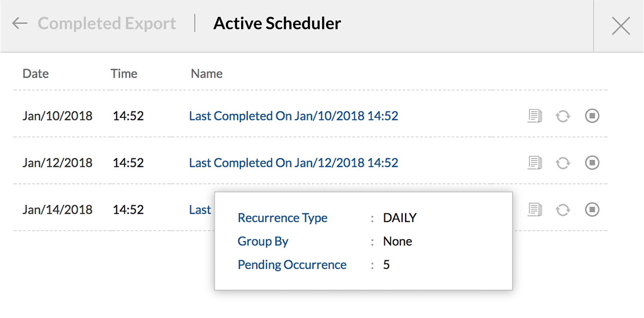This screenshot has height=318, width=644.
Task: View details icon for Jan/10/2018 schedule
Action: click(535, 116)
